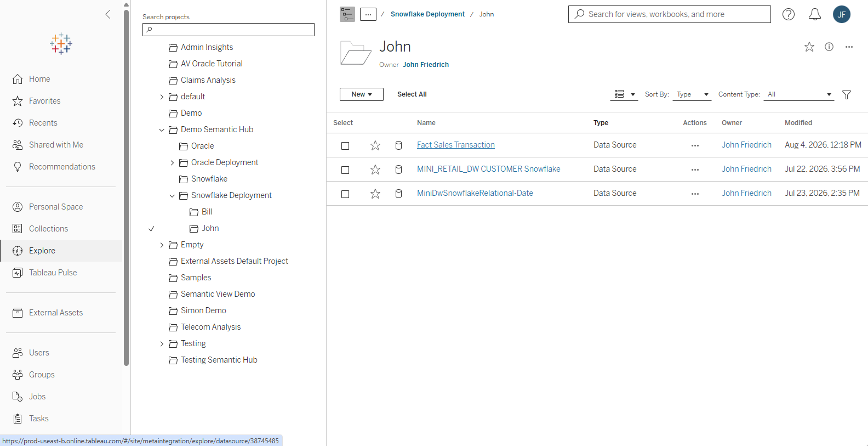Favorite MINI_RETAIL_DW CUSTOMER Snowflake with its star

click(375, 170)
